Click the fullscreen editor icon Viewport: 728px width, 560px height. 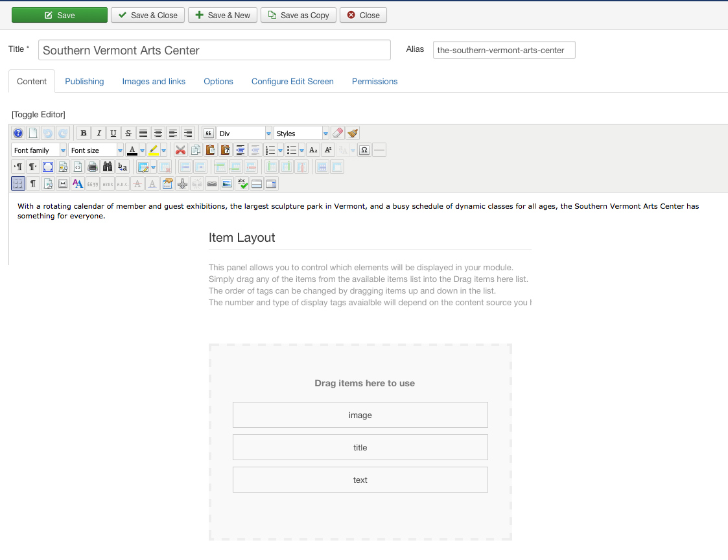(x=48, y=167)
